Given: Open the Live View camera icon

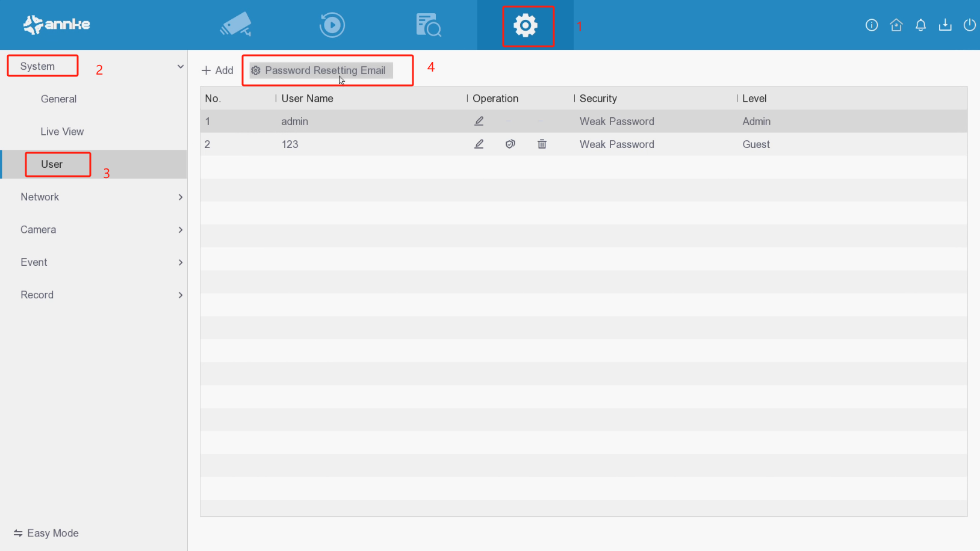Looking at the screenshot, I should click(x=236, y=25).
